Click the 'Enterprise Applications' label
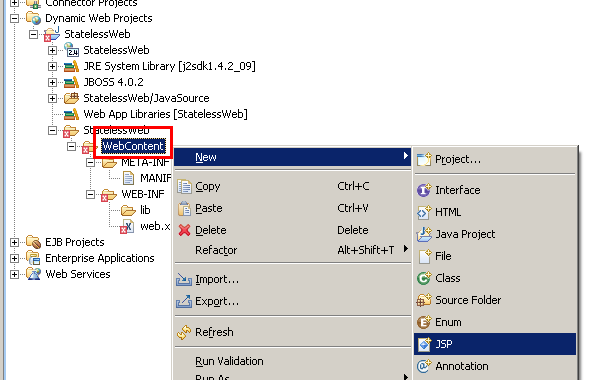This screenshot has width=593, height=380. (100, 258)
